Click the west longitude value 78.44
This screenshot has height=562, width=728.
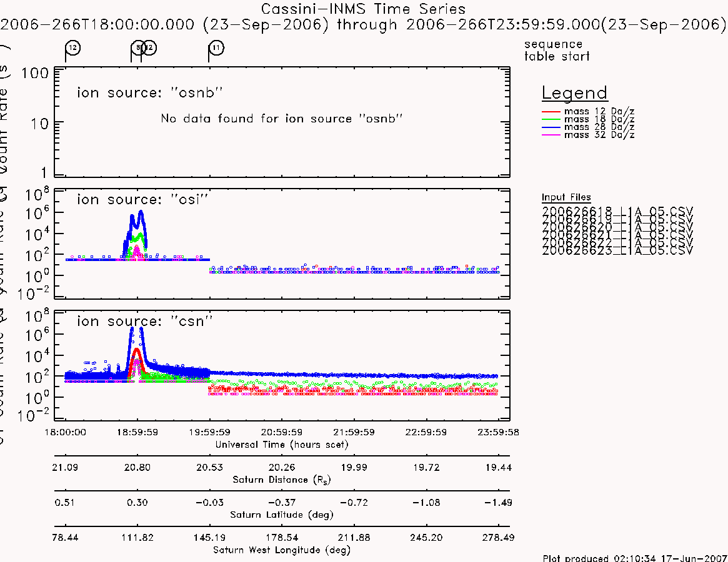pyautogui.click(x=65, y=538)
